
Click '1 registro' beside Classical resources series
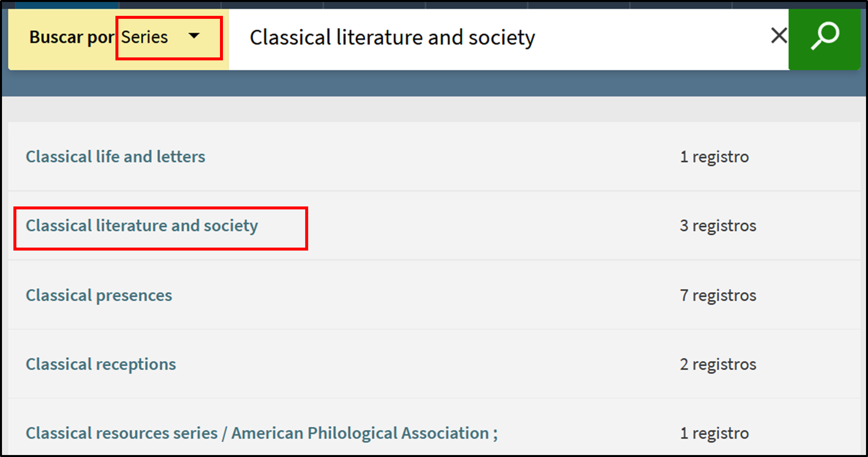click(x=714, y=433)
